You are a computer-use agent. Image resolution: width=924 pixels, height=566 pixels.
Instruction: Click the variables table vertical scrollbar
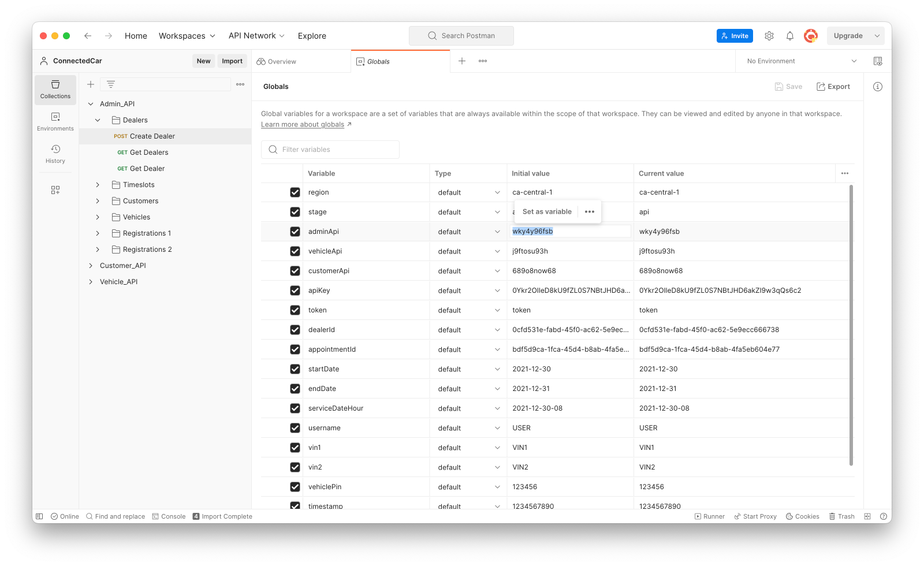(x=851, y=325)
